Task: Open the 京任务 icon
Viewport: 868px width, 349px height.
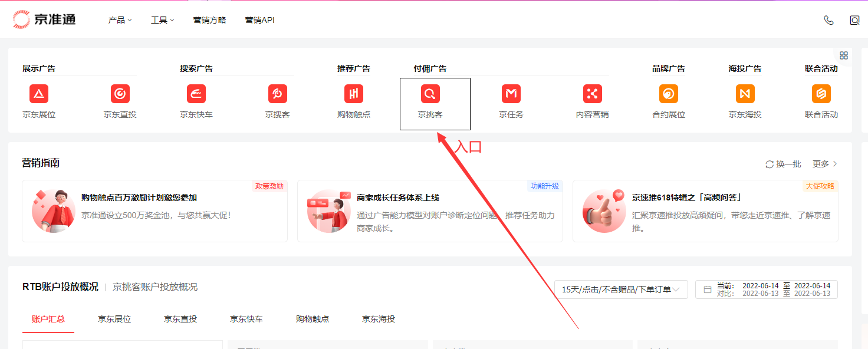Action: pos(511,94)
